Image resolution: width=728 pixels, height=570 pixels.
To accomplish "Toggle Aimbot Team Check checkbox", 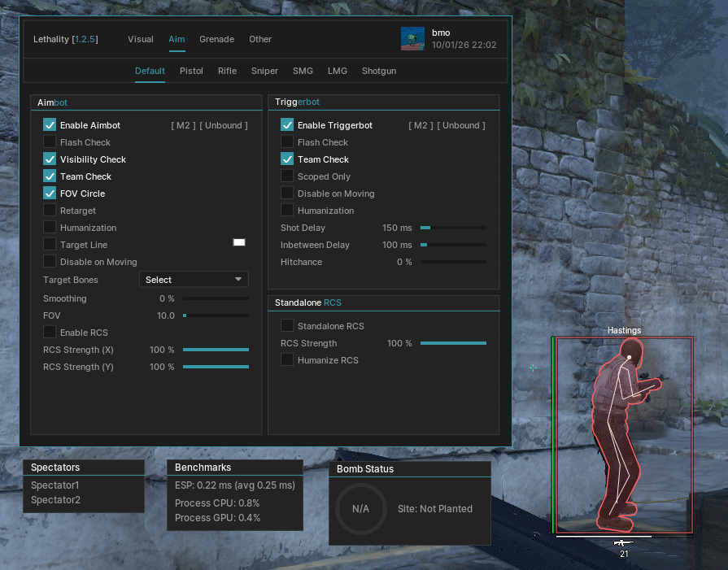I will point(50,176).
